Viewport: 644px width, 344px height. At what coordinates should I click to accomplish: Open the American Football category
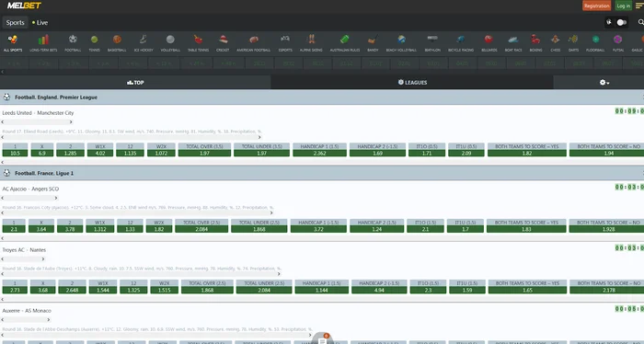pyautogui.click(x=253, y=42)
